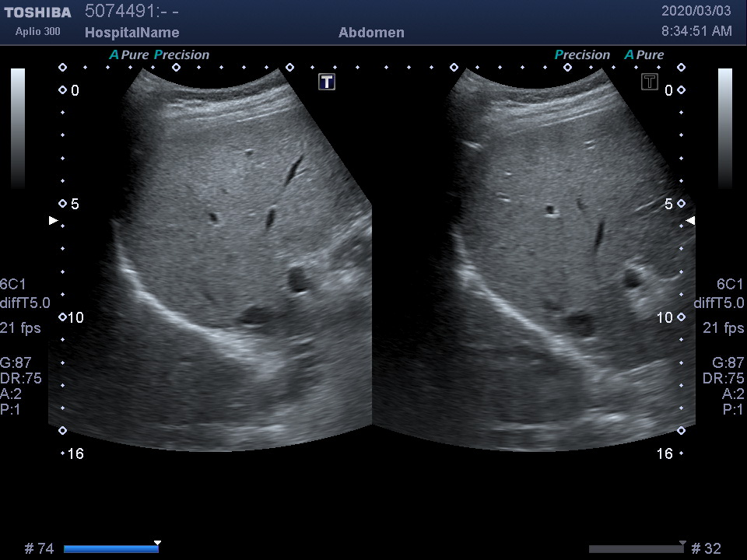
Task: Click the time 8:34:51 AM
Action: click(x=696, y=31)
